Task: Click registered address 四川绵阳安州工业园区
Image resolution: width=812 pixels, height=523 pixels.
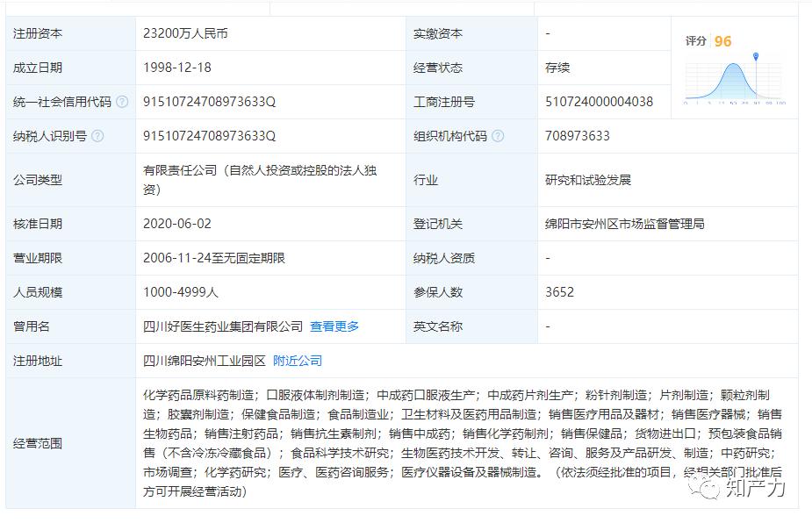Action: tap(204, 361)
